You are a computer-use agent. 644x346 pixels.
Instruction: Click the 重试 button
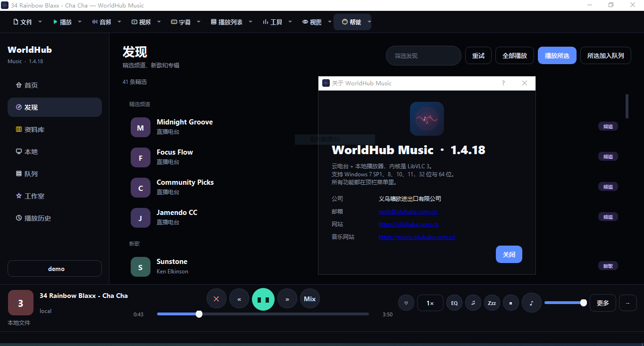coord(478,56)
